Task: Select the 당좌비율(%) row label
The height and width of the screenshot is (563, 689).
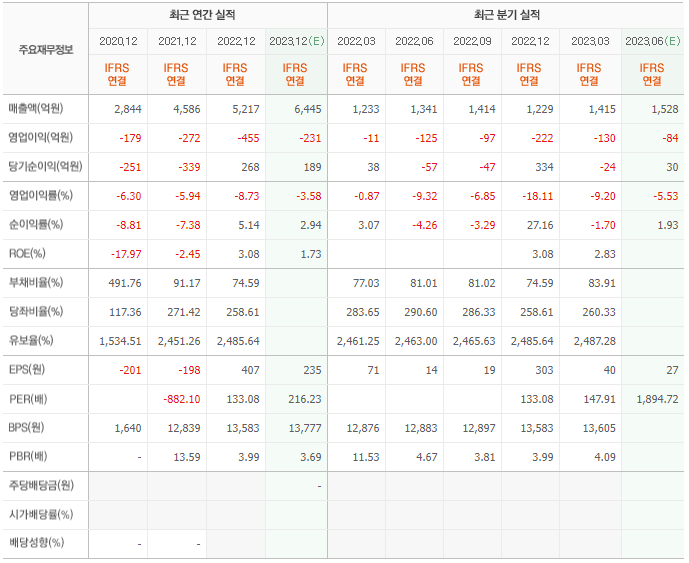Action: 36,312
